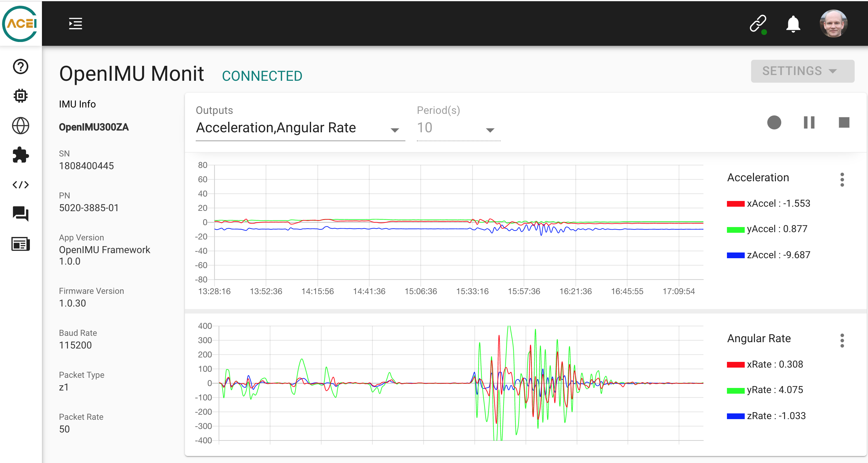The width and height of the screenshot is (868, 463).
Task: Click baud rate value 115200
Action: (75, 345)
